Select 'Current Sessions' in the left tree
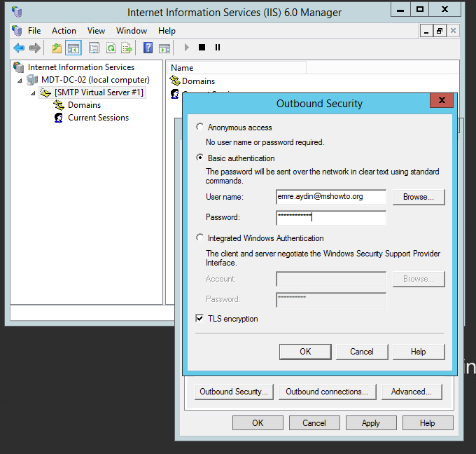This screenshot has height=454, width=476. point(98,118)
